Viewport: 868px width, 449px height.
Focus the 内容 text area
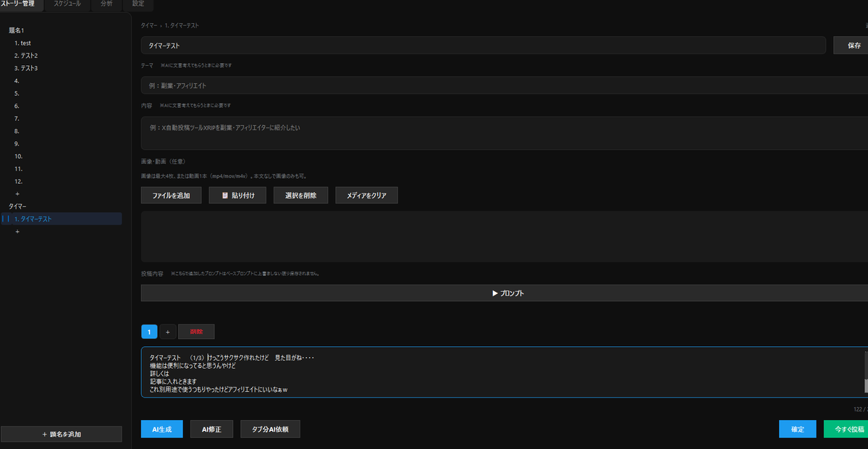pos(505,133)
